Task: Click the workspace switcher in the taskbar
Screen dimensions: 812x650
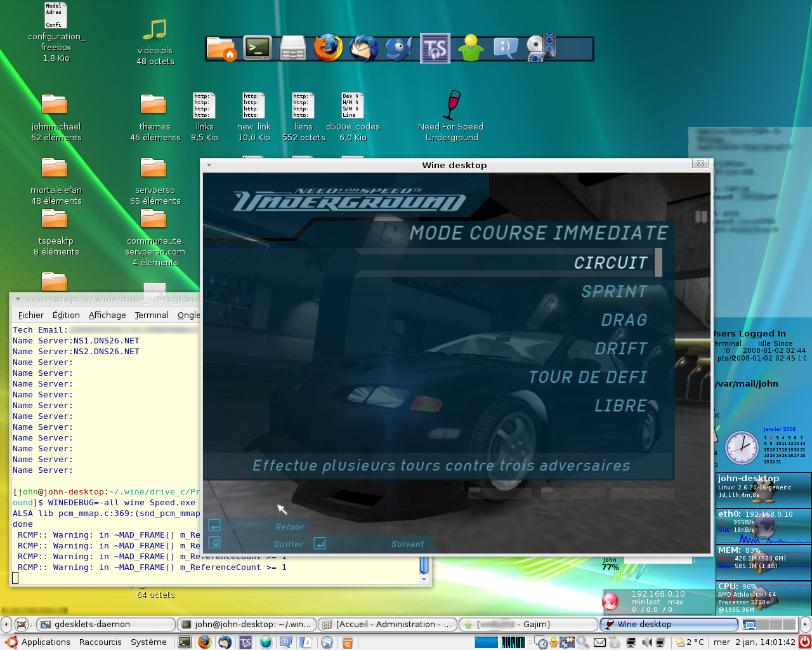Action: (x=769, y=624)
